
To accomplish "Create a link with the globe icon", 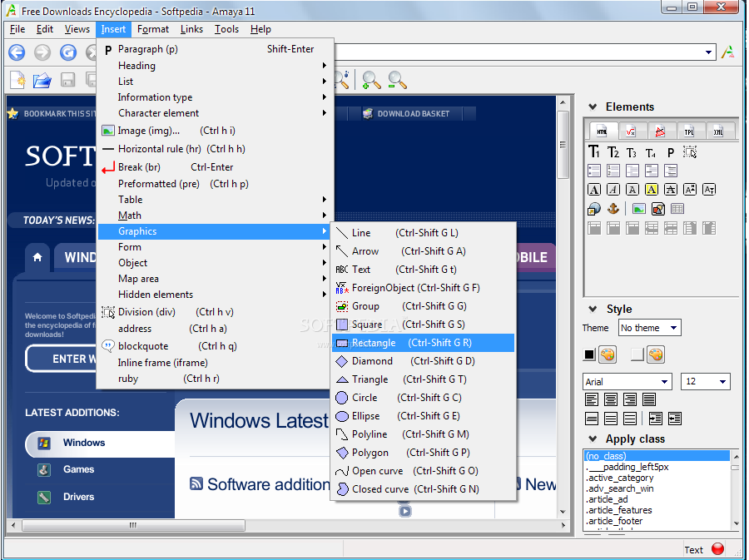I will coord(593,209).
